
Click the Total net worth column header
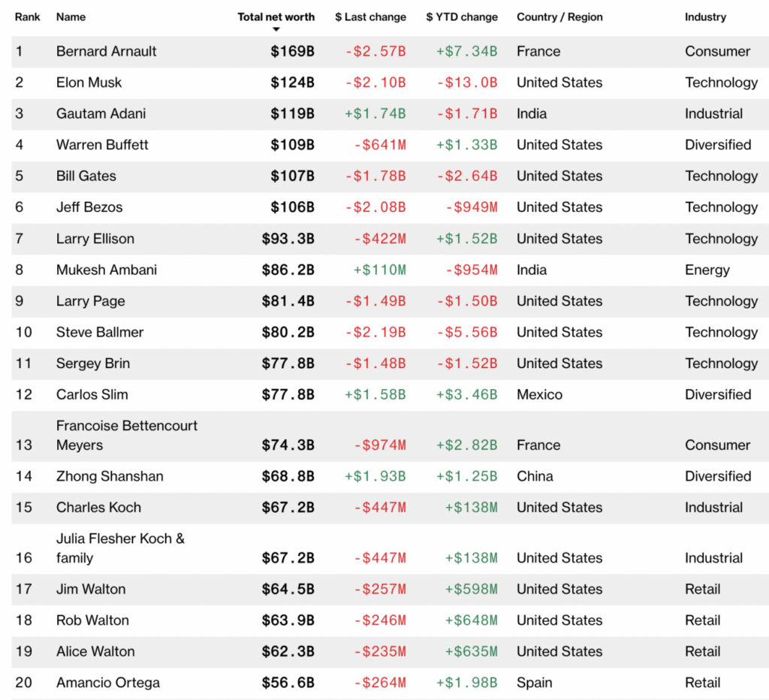point(276,17)
